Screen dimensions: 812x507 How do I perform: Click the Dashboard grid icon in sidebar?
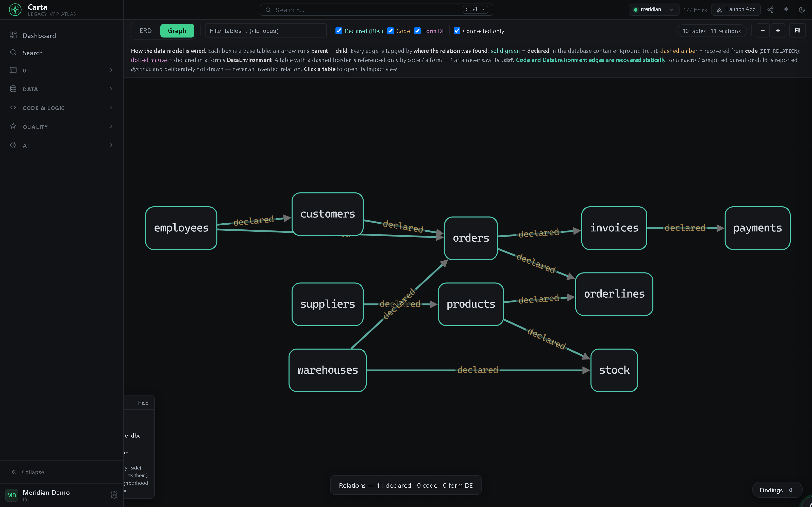click(13, 35)
